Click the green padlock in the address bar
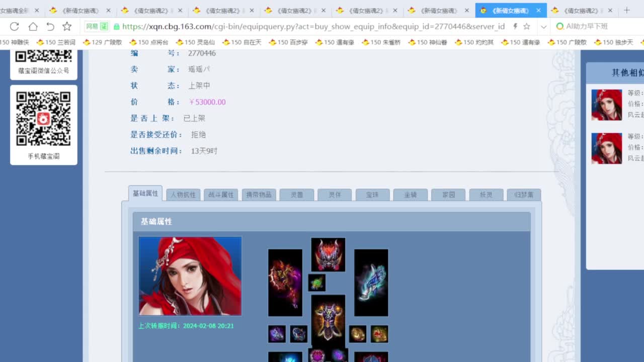 (117, 27)
